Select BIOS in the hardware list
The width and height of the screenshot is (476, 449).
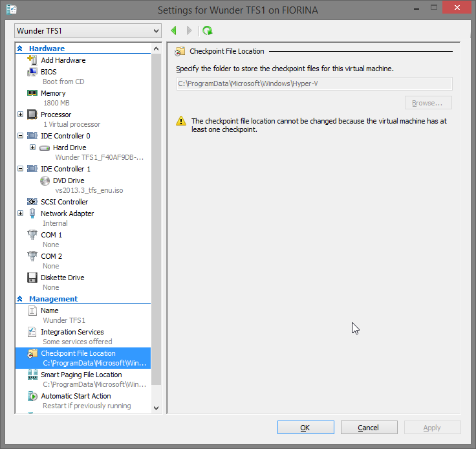49,72
